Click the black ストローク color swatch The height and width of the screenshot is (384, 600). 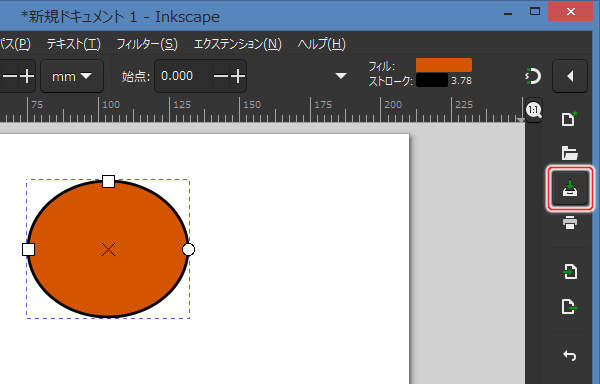click(x=432, y=80)
